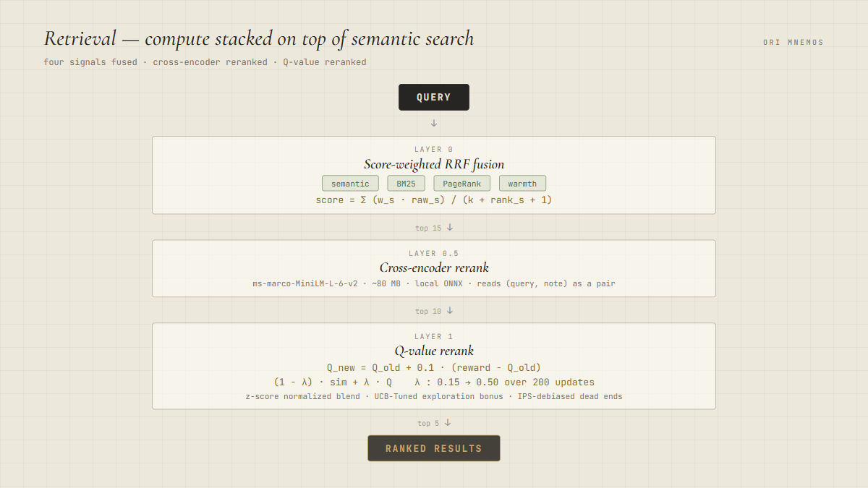Click the arrow next to top 5
Image resolution: width=868 pixels, height=488 pixels.
448,423
